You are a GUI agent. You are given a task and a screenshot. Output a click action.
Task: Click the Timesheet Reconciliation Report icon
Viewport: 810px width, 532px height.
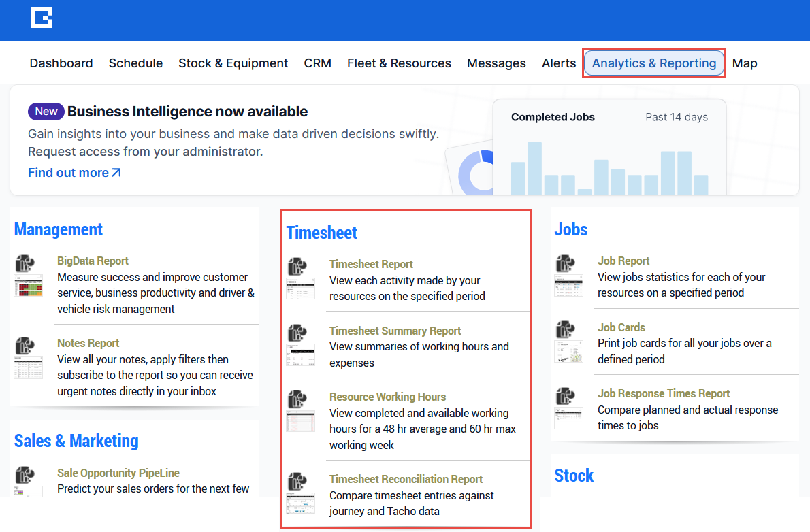[x=300, y=493]
